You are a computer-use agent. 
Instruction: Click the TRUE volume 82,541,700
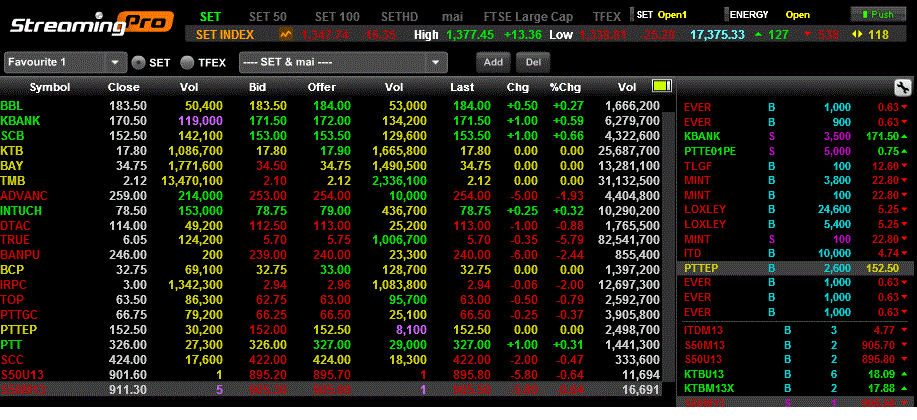[629, 240]
